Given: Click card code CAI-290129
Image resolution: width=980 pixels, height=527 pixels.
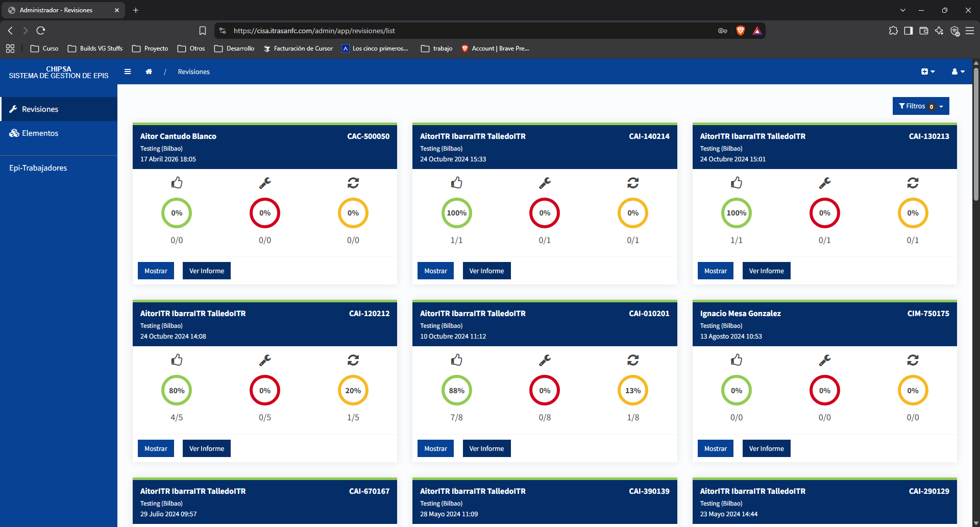Looking at the screenshot, I should click(x=929, y=491).
